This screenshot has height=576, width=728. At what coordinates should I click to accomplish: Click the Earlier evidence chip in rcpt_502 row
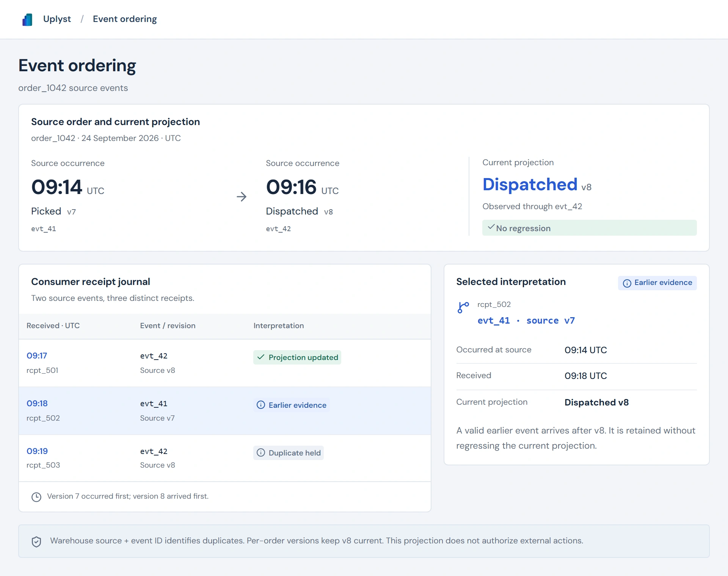click(291, 405)
